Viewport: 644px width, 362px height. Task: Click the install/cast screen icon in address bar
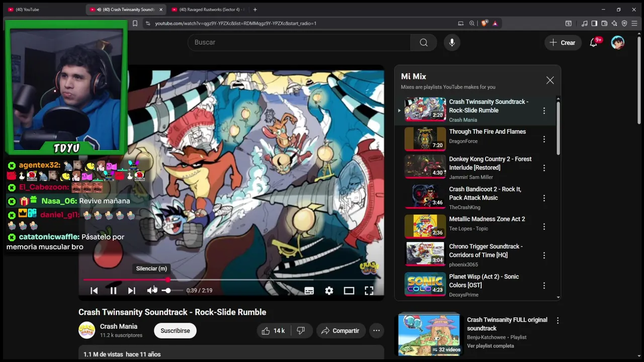[460, 23]
